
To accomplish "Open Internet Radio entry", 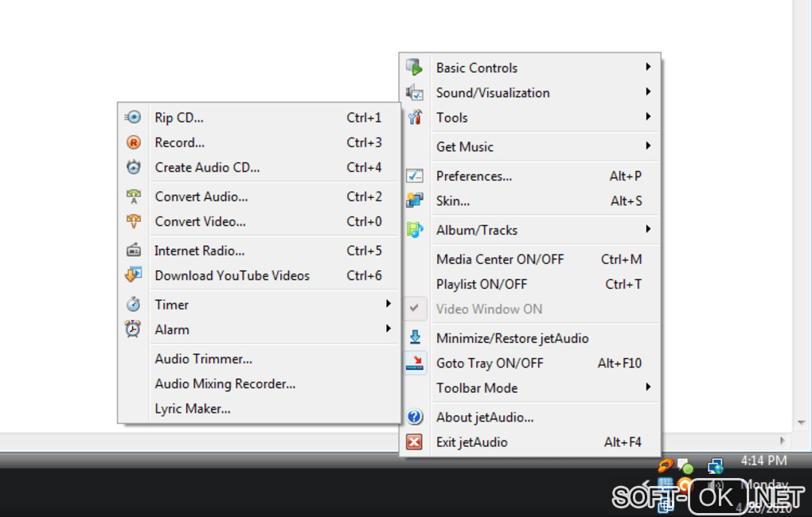I will coord(260,251).
